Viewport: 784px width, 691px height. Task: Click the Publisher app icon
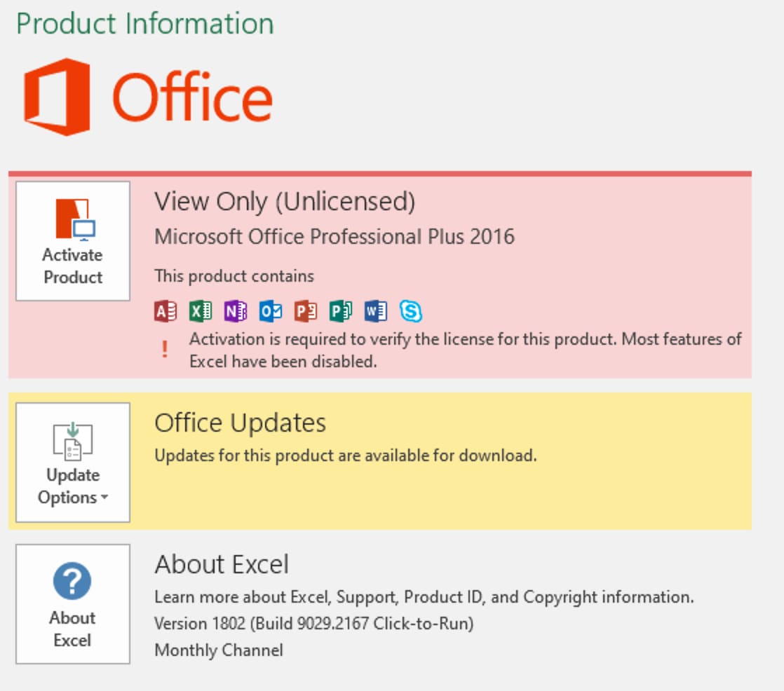coord(341,310)
